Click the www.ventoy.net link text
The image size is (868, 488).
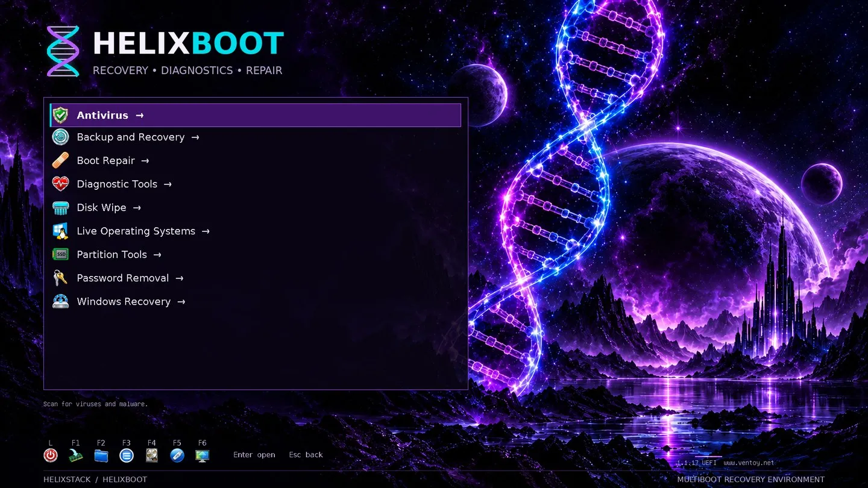tap(749, 463)
